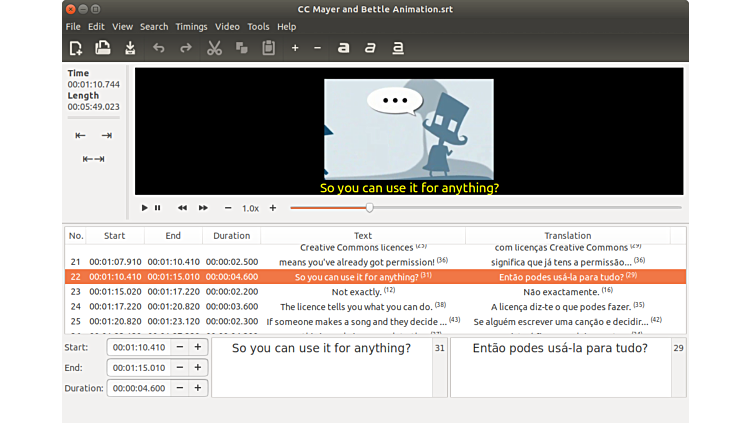
Task: Open the Timings menu
Action: (191, 26)
